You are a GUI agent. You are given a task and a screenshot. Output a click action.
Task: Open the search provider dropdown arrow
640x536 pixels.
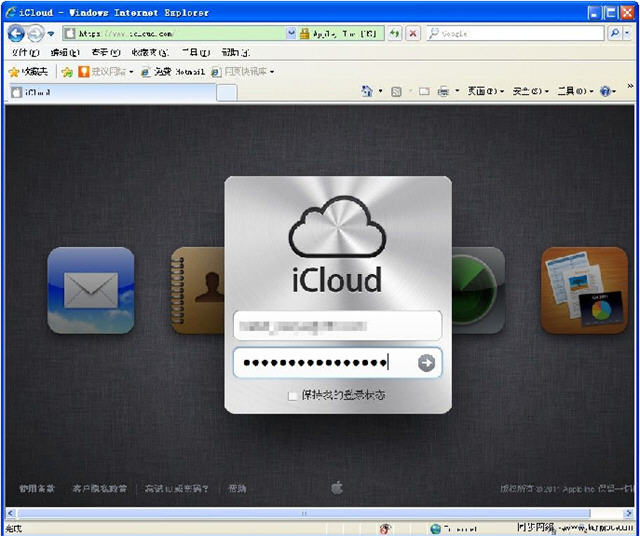point(627,33)
